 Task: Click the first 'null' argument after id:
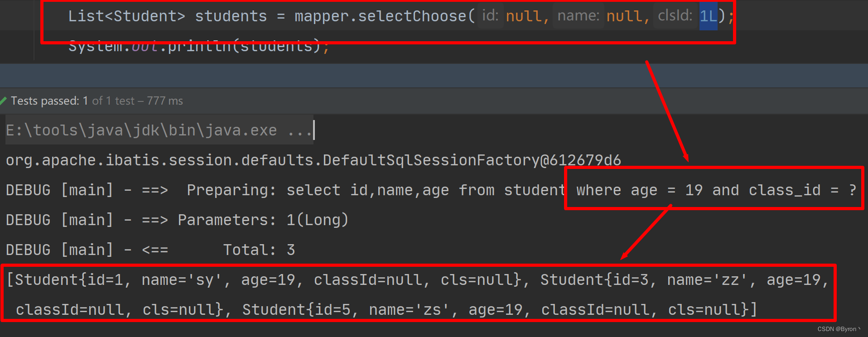[x=524, y=16]
